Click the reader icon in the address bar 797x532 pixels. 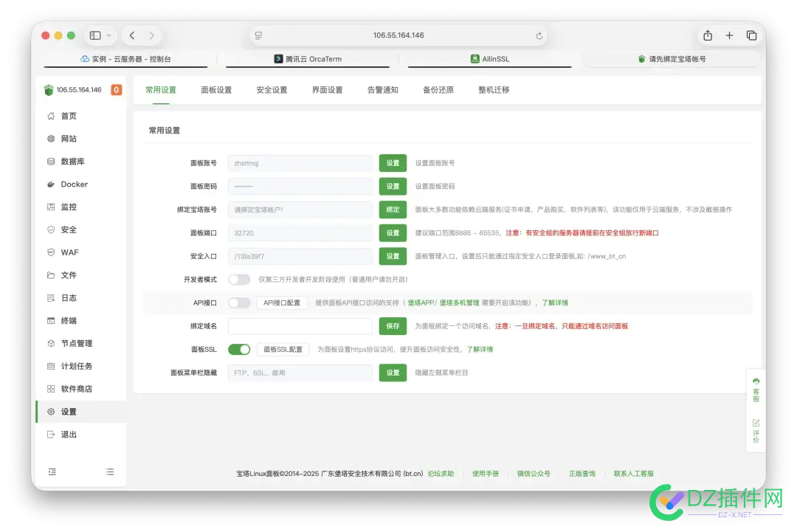(259, 35)
